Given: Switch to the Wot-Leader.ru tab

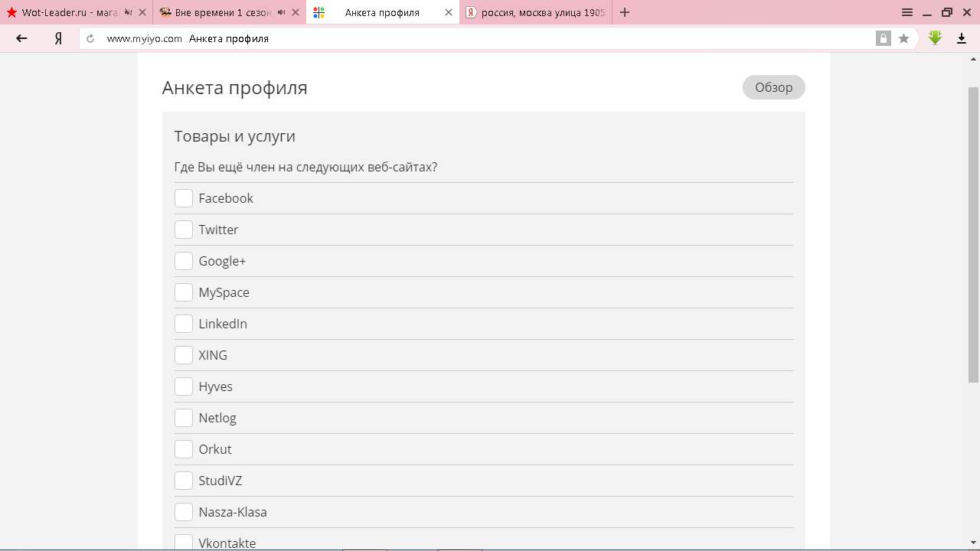Looking at the screenshot, I should pos(77,12).
